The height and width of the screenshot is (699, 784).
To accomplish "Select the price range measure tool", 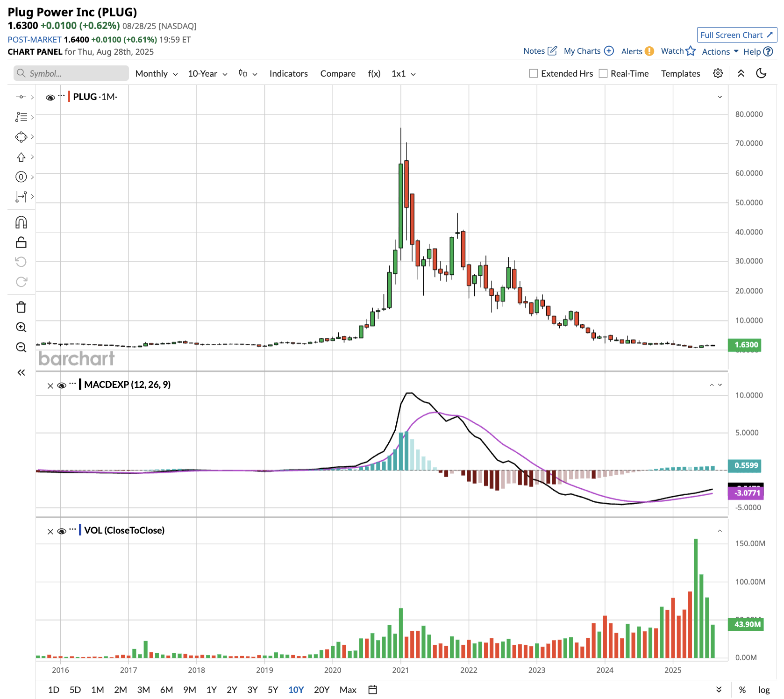I will pos(21,197).
